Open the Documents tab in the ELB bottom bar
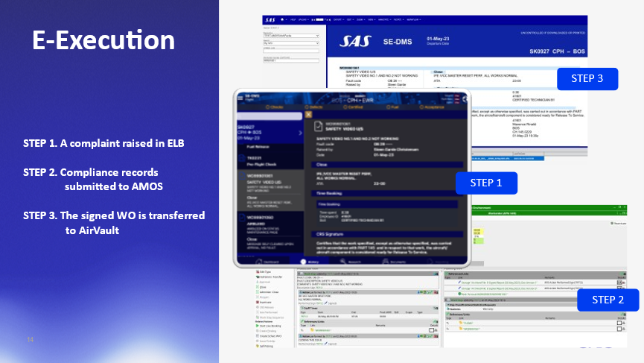 click(x=395, y=262)
